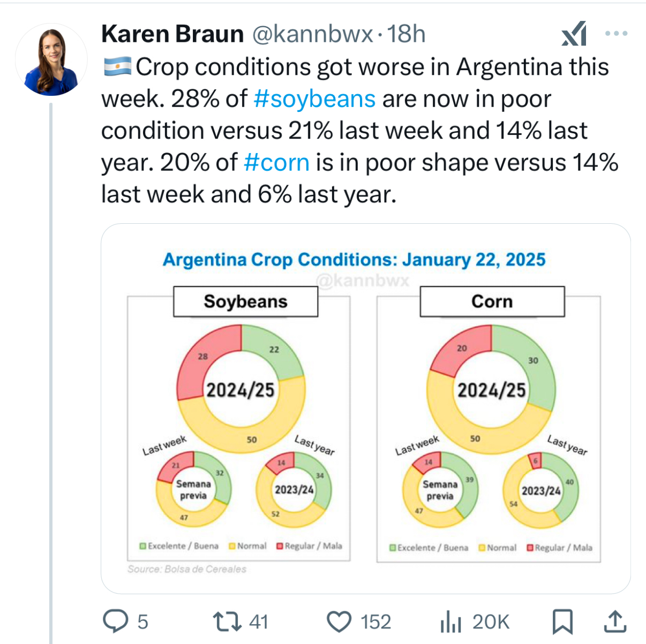
Task: Click the red Regular / Mala soybean legend swatch
Action: tap(280, 546)
